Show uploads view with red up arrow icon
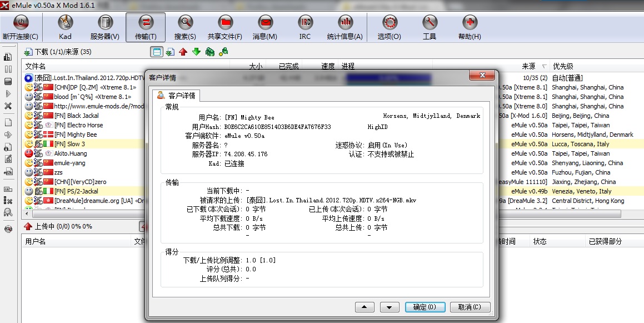Image resolution: width=644 pixels, height=323 pixels. (x=183, y=52)
